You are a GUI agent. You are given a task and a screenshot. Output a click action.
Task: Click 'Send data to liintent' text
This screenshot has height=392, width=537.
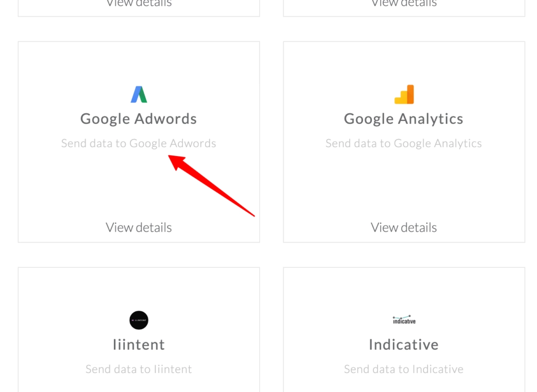[x=138, y=369]
